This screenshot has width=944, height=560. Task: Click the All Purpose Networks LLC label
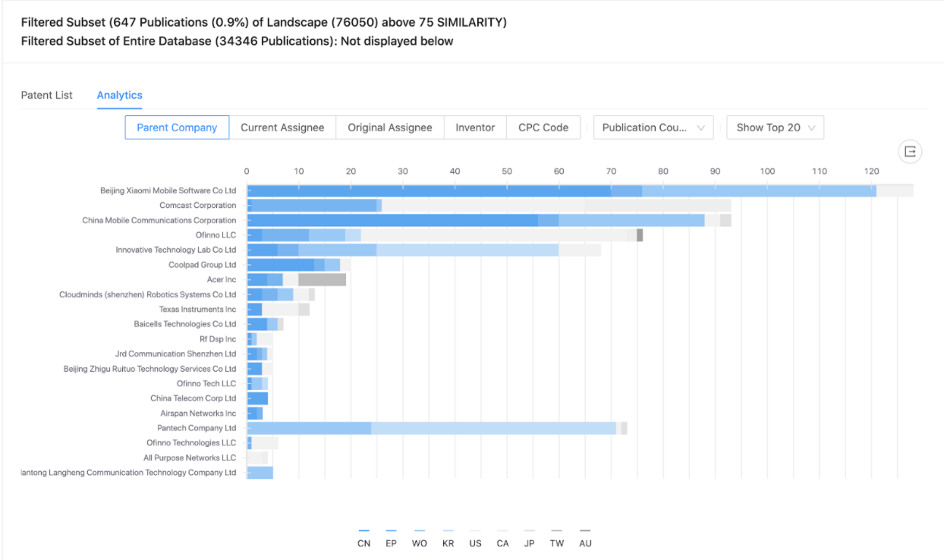tap(190, 458)
